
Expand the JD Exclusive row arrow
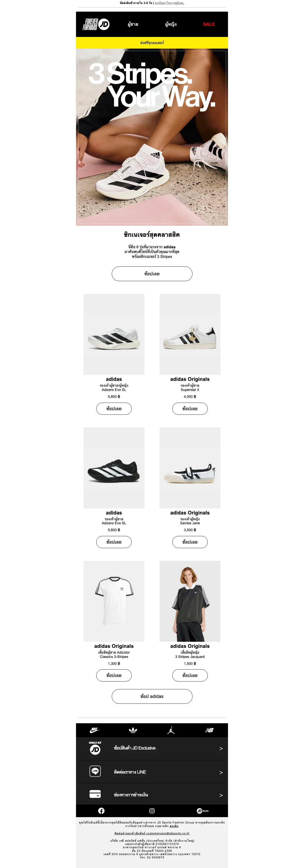221,748
